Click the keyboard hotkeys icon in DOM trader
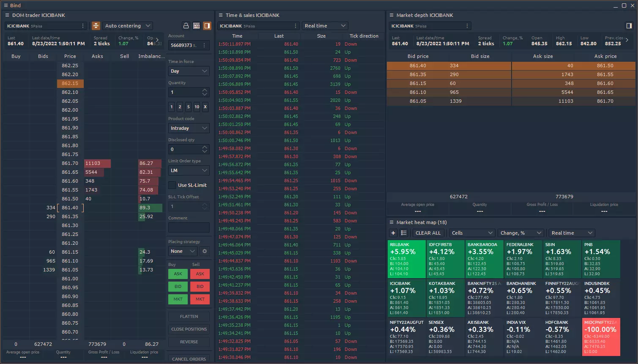638x364 pixels. (x=197, y=26)
